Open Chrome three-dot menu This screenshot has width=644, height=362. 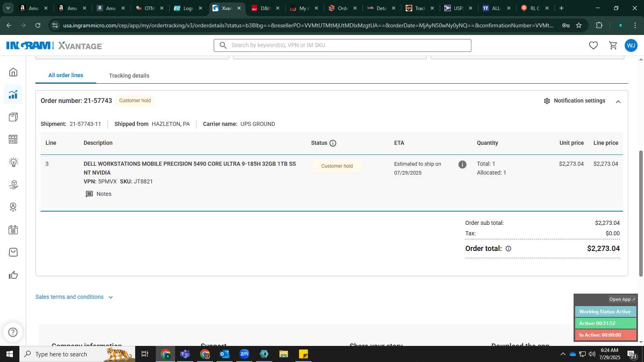coord(635,25)
